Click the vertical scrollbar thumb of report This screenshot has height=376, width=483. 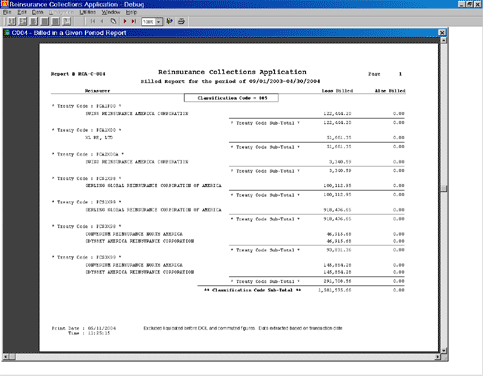coord(444,188)
